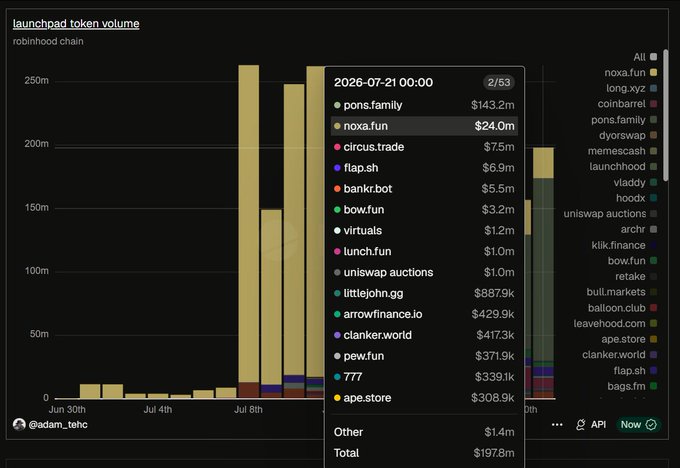This screenshot has height=468, width=680.
Task: Select virtuals row in tooltip
Action: (424, 230)
